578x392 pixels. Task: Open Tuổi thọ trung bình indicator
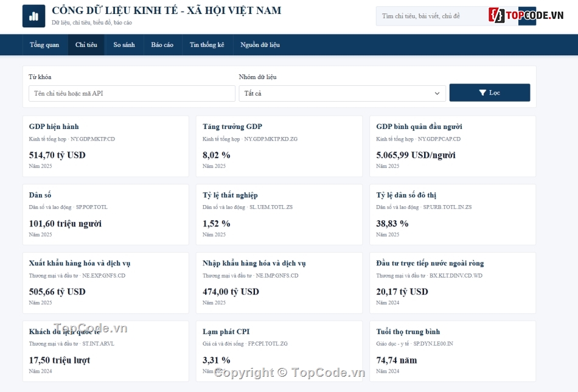[453, 351]
